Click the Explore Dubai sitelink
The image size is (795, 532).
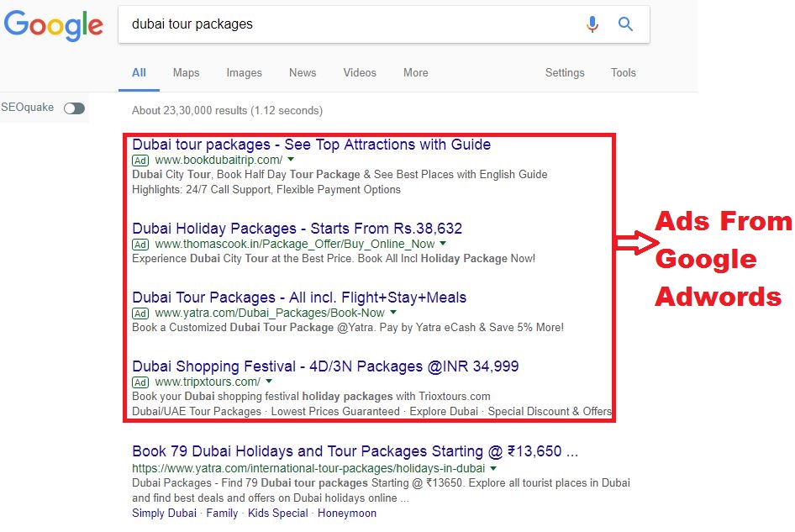[444, 411]
